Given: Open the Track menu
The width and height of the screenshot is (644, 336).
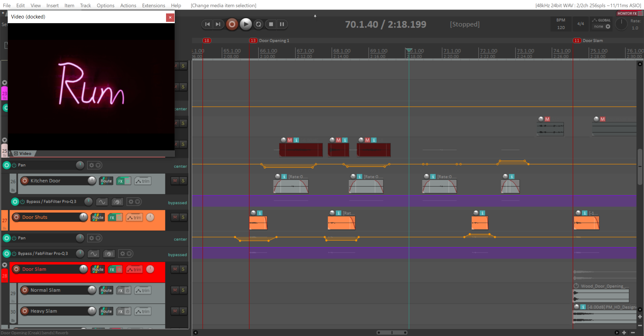Looking at the screenshot, I should click(85, 5).
